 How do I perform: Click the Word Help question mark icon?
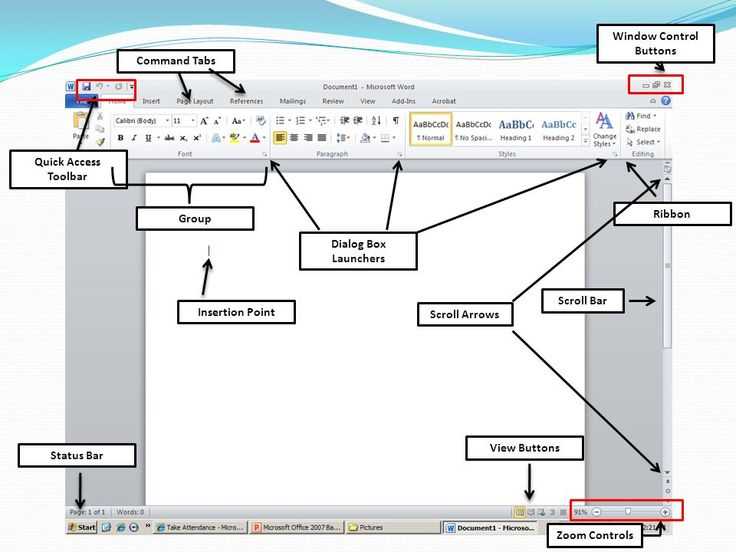click(x=666, y=100)
